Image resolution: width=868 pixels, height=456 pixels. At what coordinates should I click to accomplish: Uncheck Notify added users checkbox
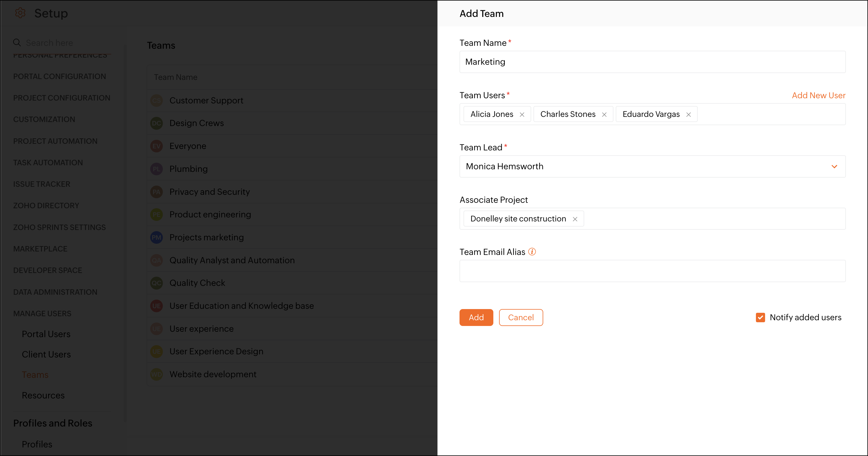pyautogui.click(x=760, y=317)
